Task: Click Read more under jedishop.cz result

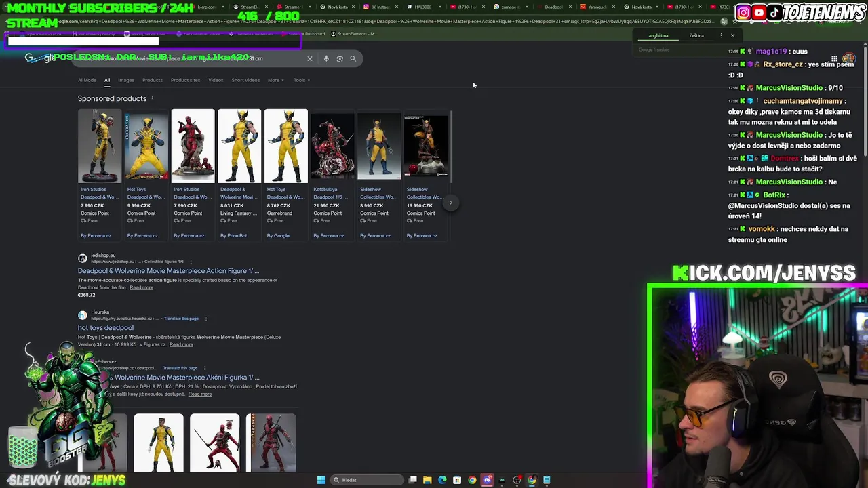Action: 199,394
